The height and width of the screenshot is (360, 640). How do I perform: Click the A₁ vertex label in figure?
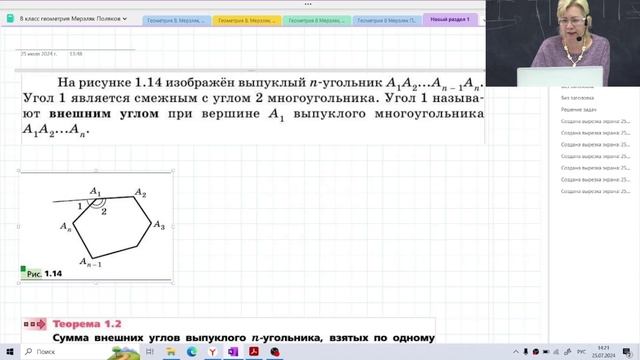(x=95, y=191)
